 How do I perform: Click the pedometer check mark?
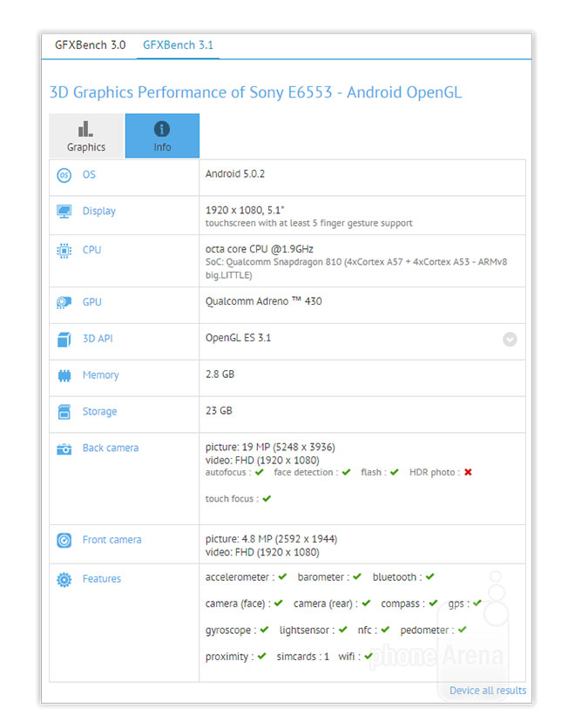462,630
